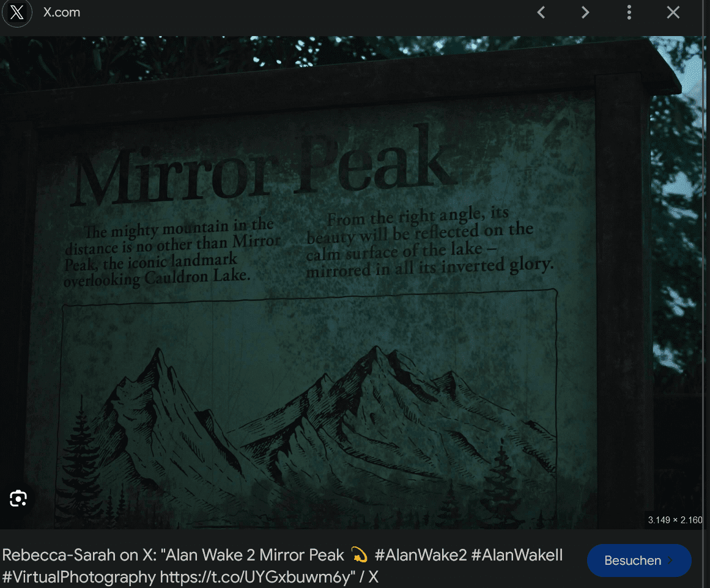Open the X.com source link text
Image resolution: width=710 pixels, height=588 pixels.
pyautogui.click(x=62, y=12)
